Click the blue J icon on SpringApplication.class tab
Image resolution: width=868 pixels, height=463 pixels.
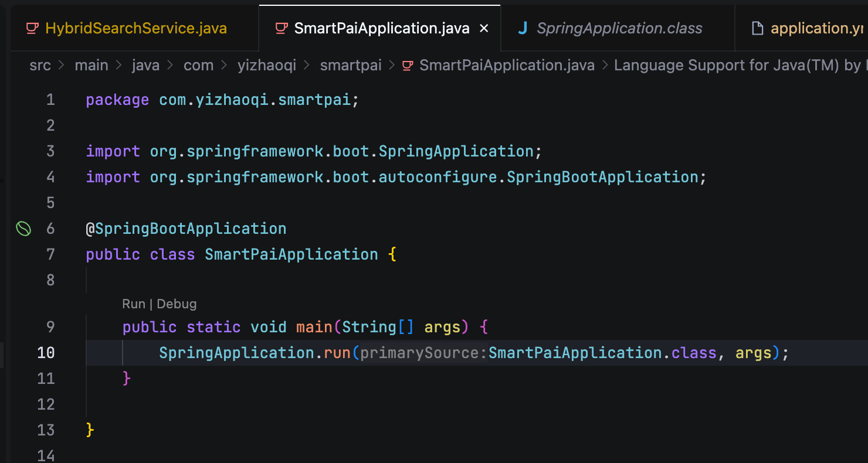[522, 28]
